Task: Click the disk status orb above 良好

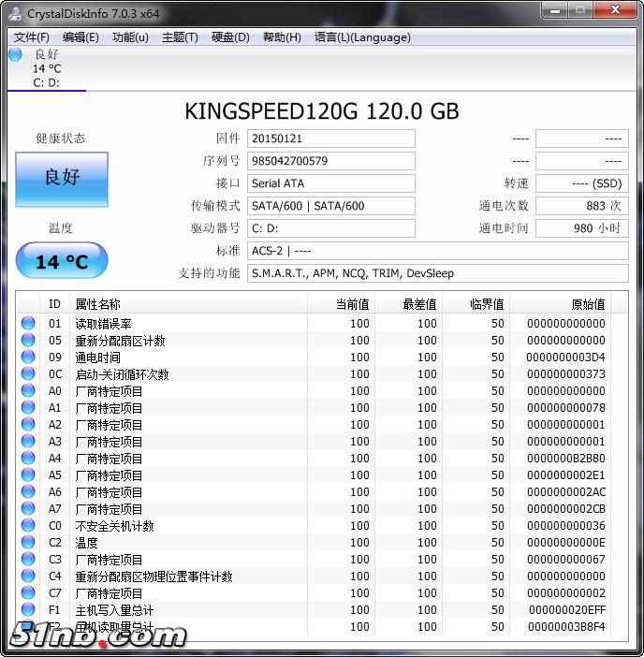Action: (x=15, y=54)
